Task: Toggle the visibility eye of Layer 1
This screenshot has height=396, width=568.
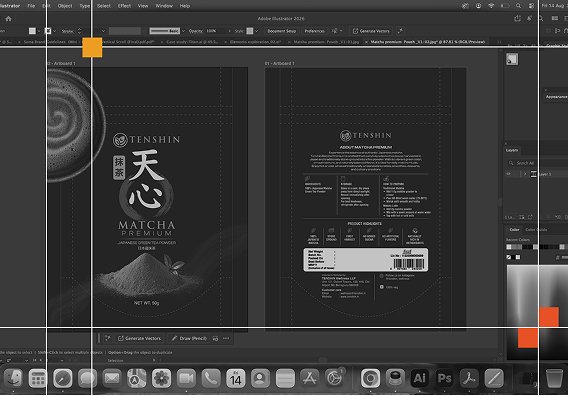Action: 509,174
